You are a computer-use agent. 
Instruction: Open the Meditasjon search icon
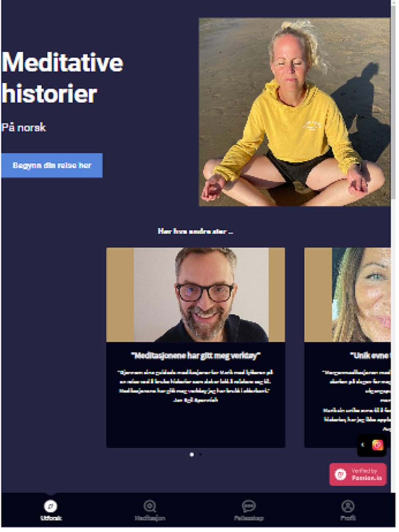click(x=150, y=506)
